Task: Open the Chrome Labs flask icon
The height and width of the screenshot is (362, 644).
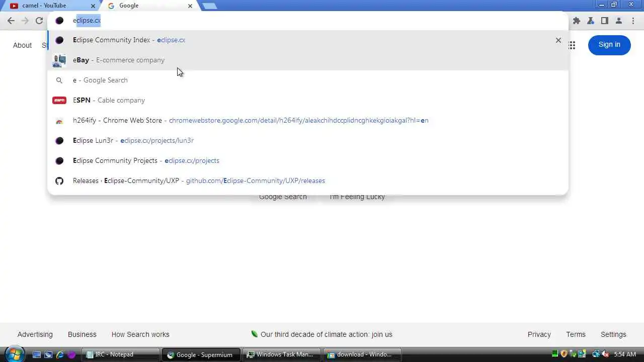Action: (591, 21)
